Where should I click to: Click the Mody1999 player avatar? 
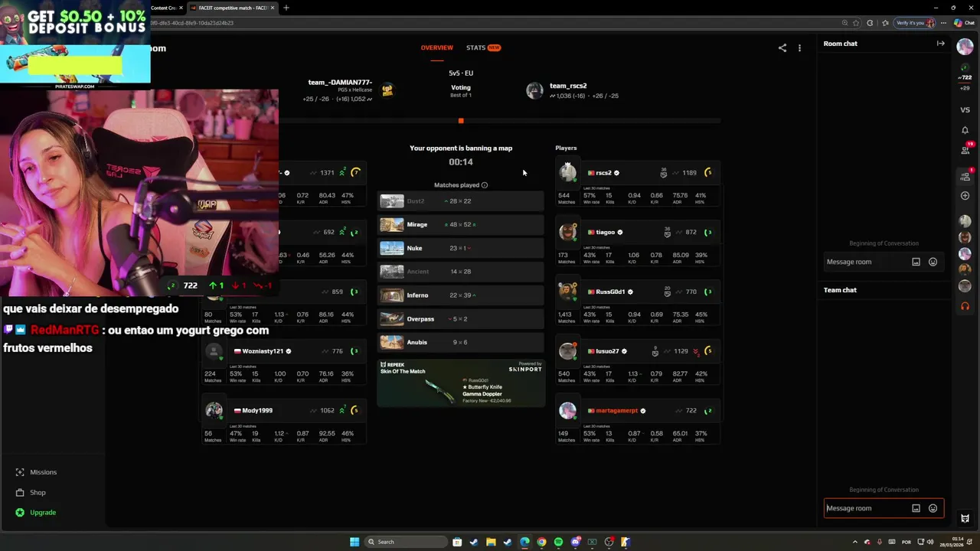(214, 411)
